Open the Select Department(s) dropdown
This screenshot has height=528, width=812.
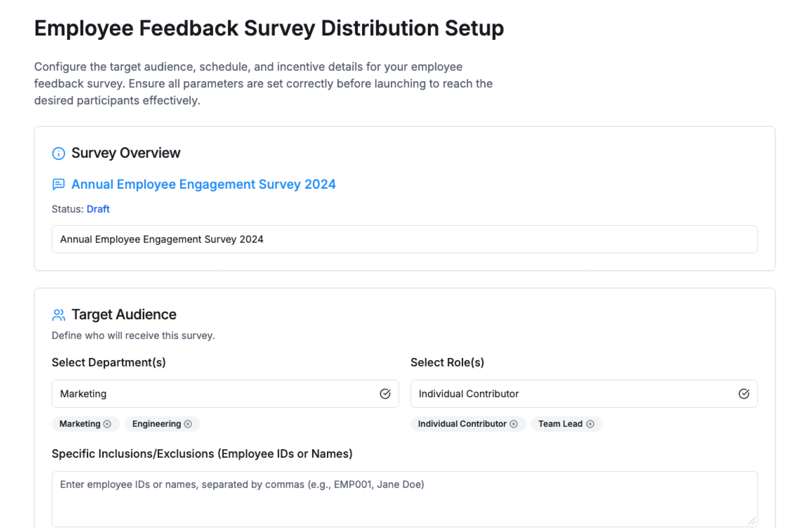coord(216,394)
